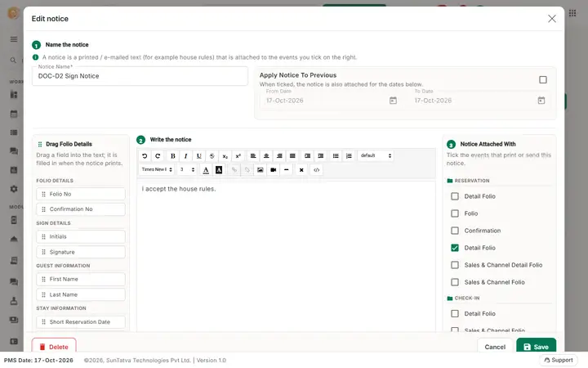Open the apps grid icon at top right
Image resolution: width=588 pixels, height=368 pixels.
(572, 13)
